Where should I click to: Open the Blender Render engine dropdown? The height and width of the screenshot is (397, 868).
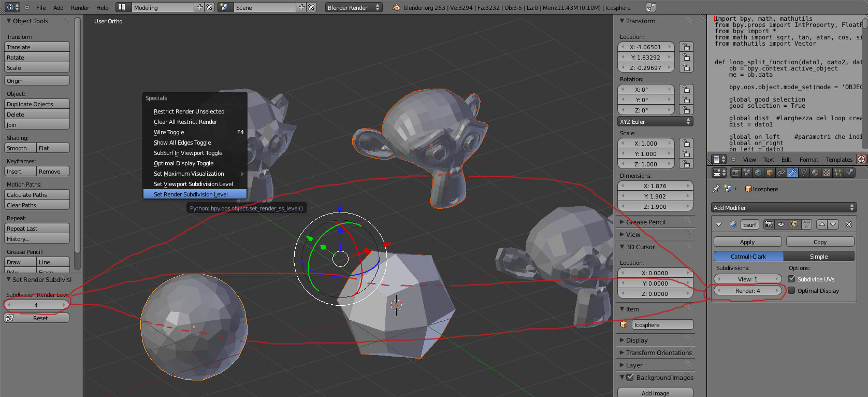coord(354,7)
